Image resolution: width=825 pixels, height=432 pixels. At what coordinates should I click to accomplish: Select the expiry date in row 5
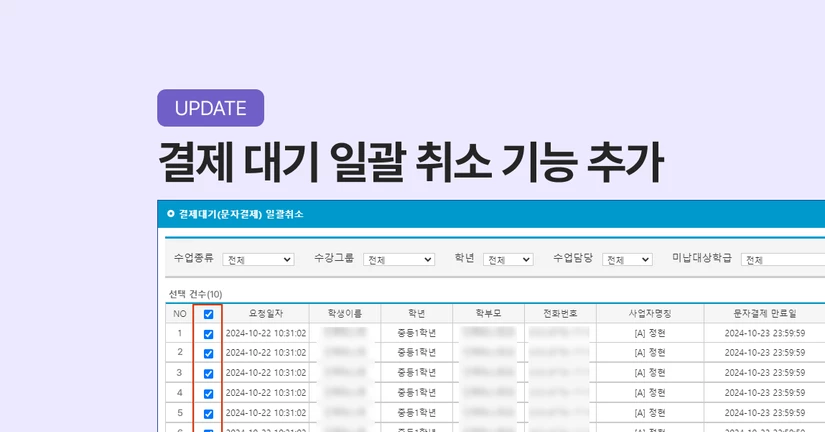[x=764, y=413]
